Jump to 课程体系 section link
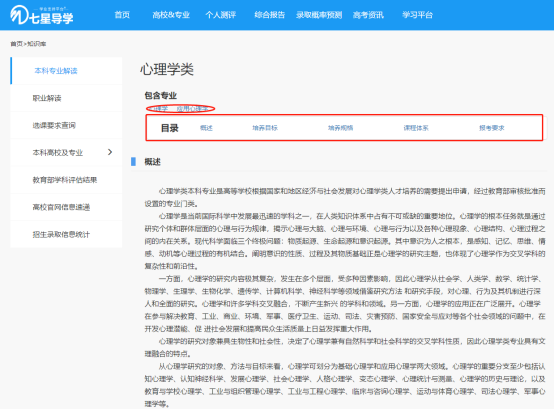This screenshot has height=410, width=554. coord(416,128)
